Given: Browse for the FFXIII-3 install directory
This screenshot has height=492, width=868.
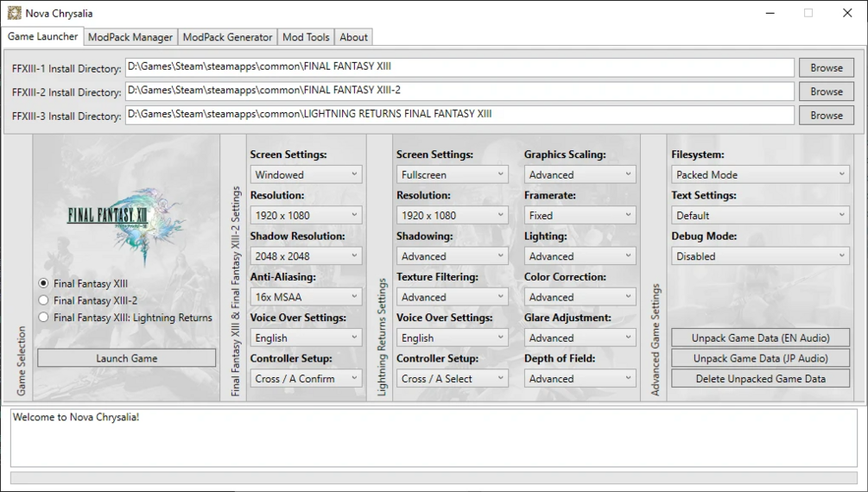Looking at the screenshot, I should point(827,115).
